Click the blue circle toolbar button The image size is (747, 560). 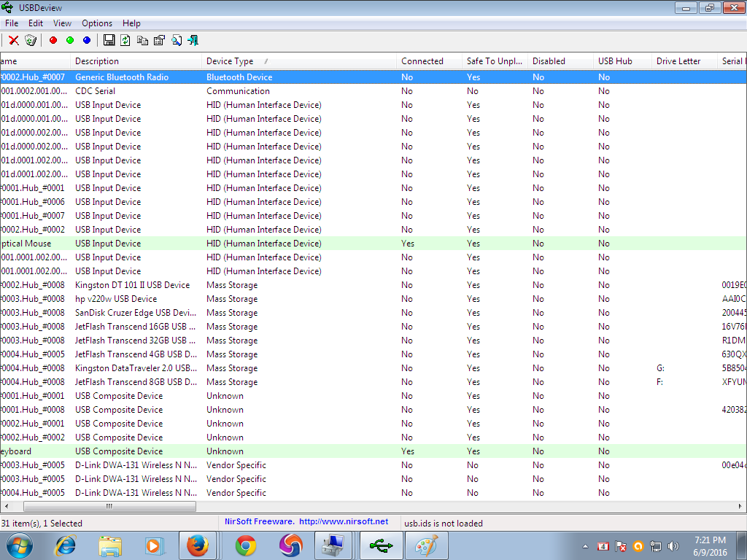pos(87,41)
